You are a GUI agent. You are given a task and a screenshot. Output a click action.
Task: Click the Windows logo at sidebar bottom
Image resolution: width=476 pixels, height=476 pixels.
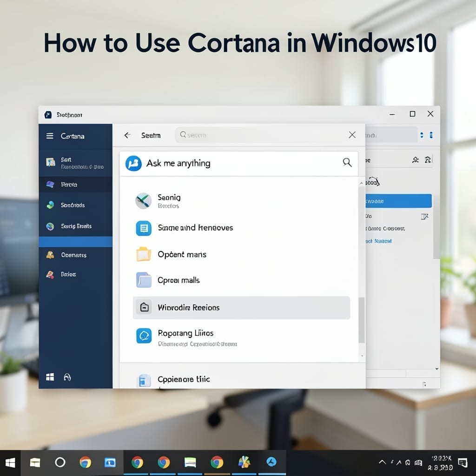pyautogui.click(x=50, y=377)
